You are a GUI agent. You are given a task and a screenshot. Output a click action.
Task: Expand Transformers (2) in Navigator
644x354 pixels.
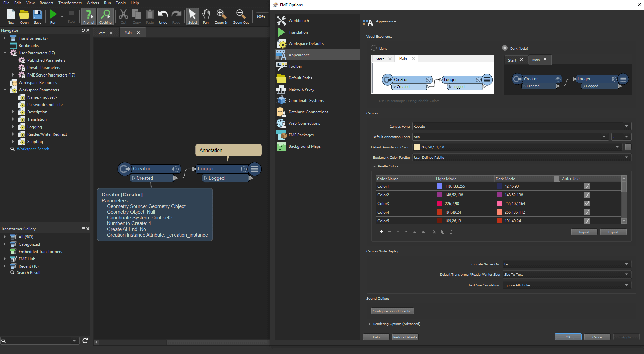5,38
